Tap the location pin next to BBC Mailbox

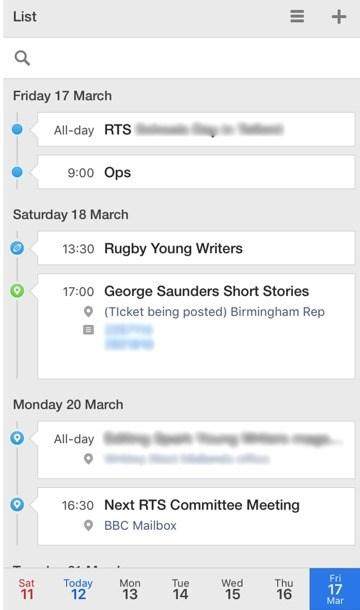tap(88, 526)
